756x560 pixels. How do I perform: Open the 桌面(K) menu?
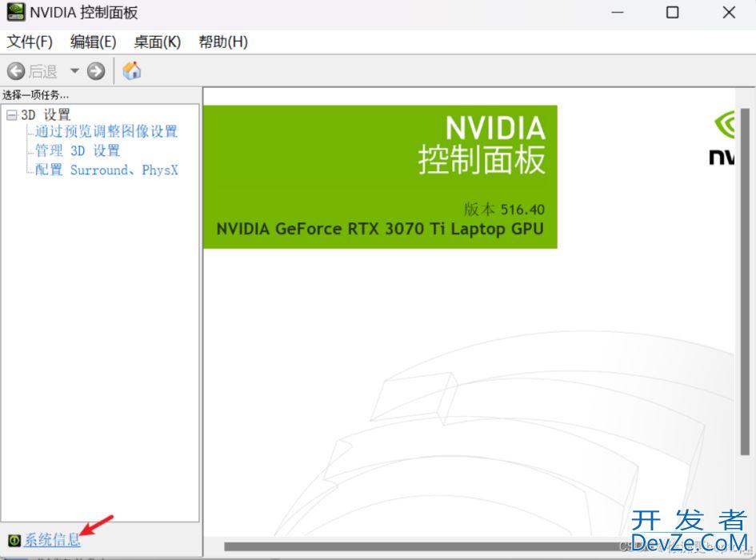157,42
